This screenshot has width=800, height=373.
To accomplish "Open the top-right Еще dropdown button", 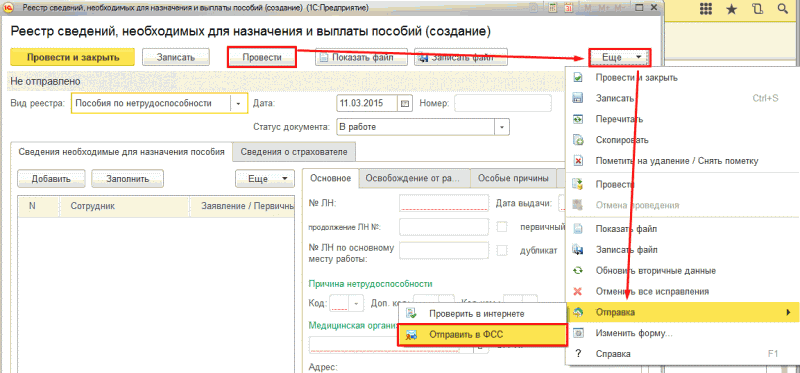I will [619, 58].
